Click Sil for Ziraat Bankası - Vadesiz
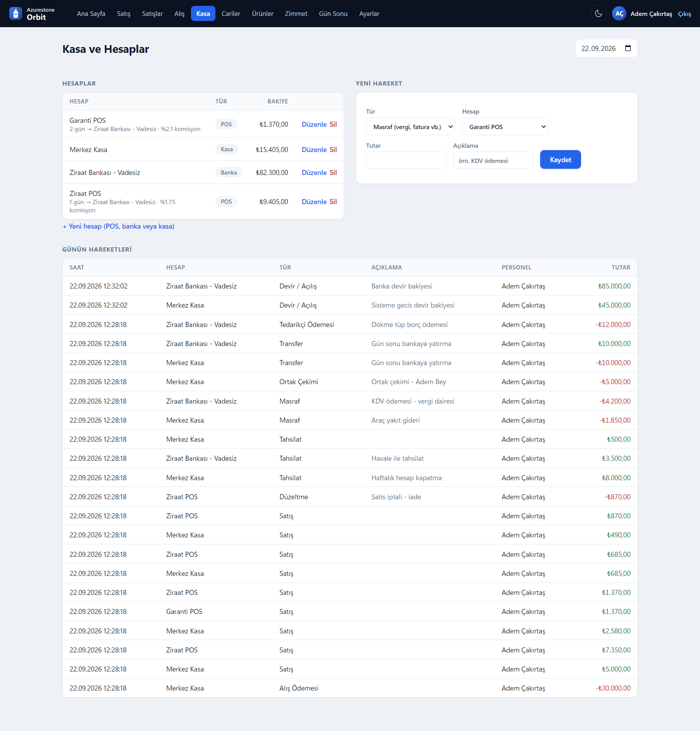Image resolution: width=700 pixels, height=731 pixels. click(333, 173)
